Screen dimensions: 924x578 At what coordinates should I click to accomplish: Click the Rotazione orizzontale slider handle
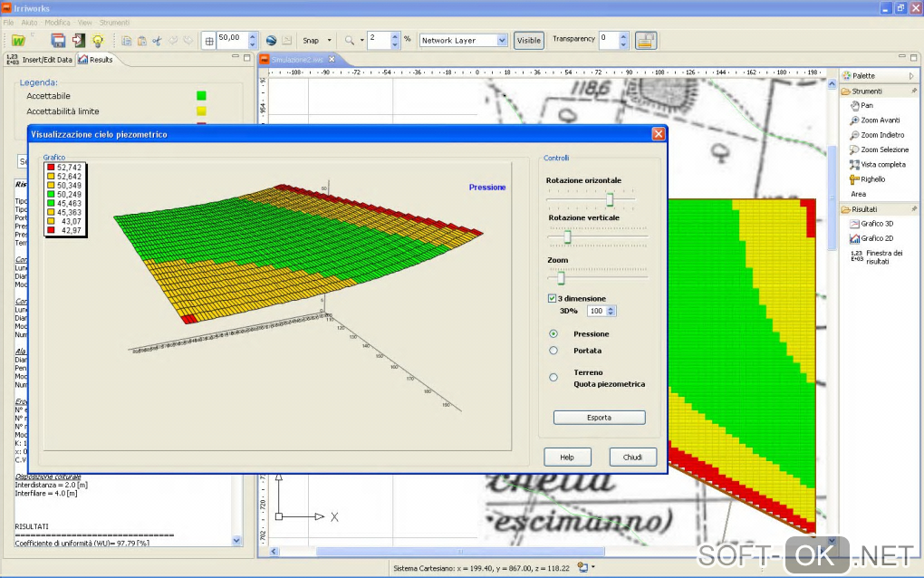(x=610, y=199)
